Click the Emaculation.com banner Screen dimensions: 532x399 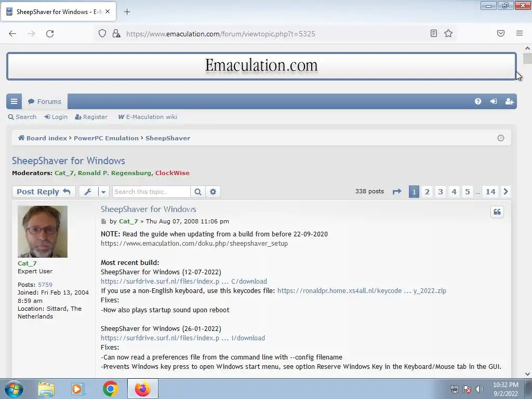coord(261,66)
